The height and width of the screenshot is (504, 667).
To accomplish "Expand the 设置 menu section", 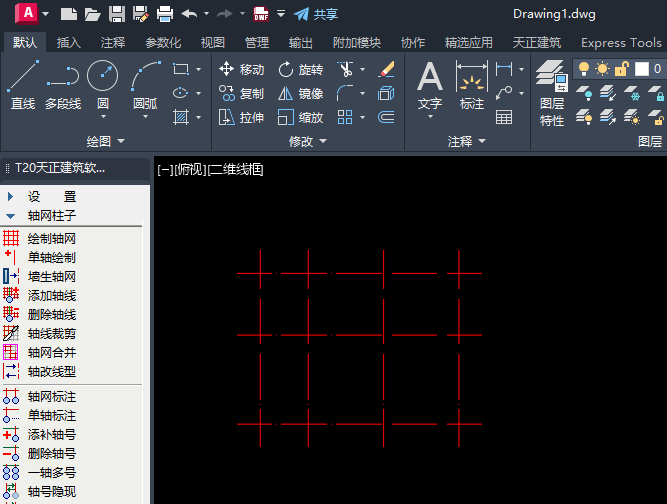I will click(x=11, y=197).
